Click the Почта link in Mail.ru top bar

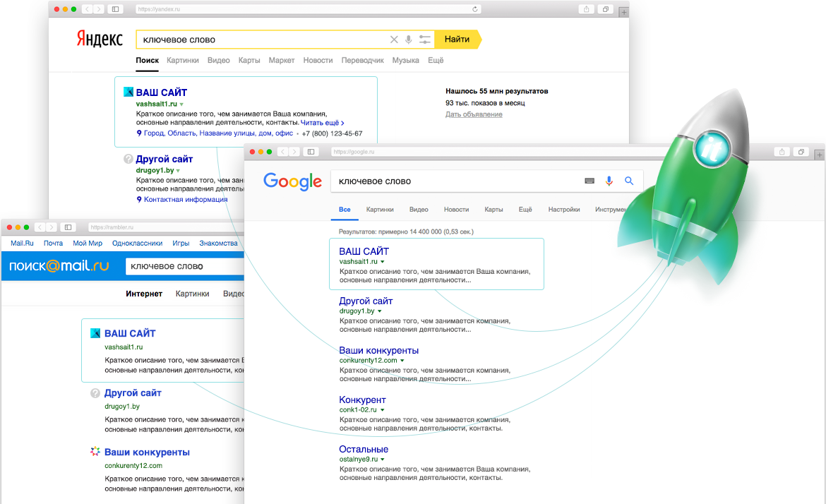(x=53, y=244)
